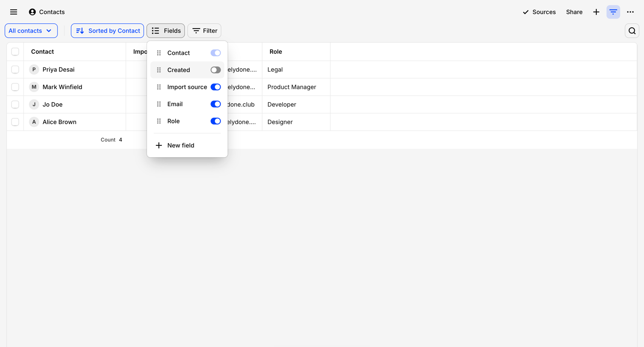Viewport: 644px width, 347px height.
Task: Click the drag handle beside Created field
Action: pyautogui.click(x=159, y=70)
